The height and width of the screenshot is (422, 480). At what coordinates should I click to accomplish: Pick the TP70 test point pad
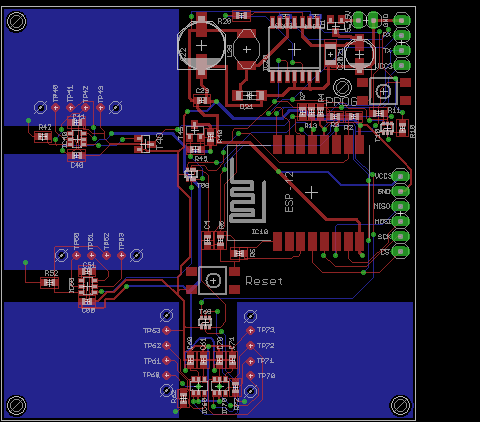point(250,376)
